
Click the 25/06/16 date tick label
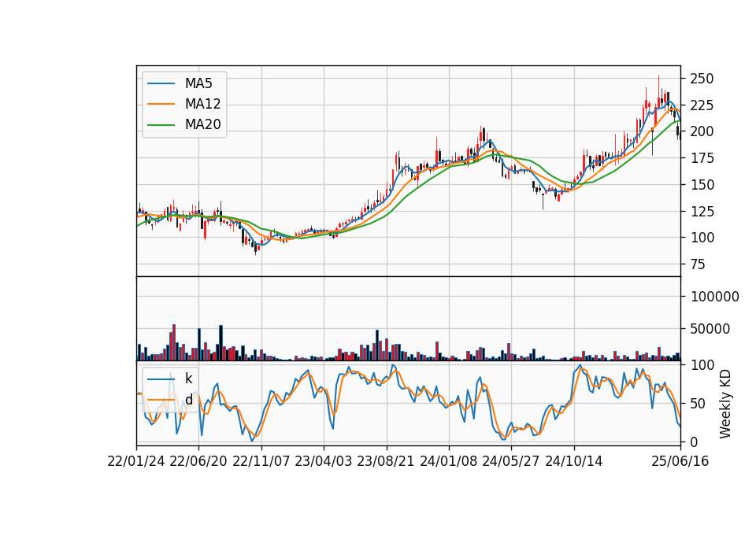pos(680,461)
